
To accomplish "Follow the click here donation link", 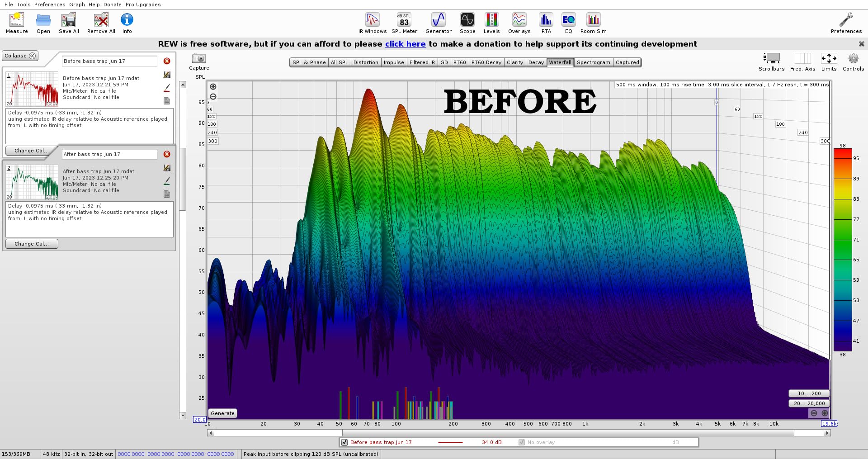I will coord(405,44).
